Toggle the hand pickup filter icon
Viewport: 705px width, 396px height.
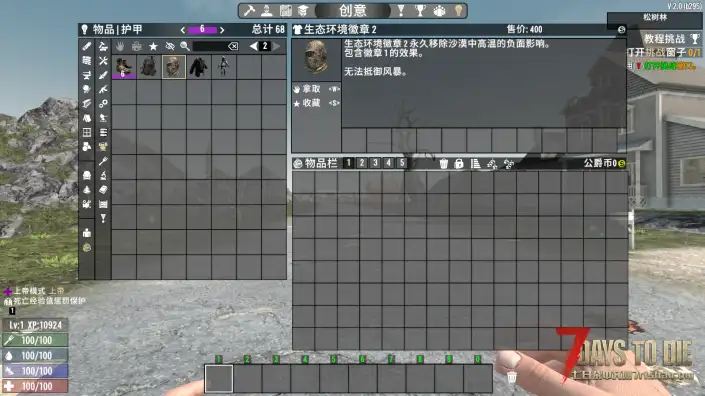click(x=120, y=46)
